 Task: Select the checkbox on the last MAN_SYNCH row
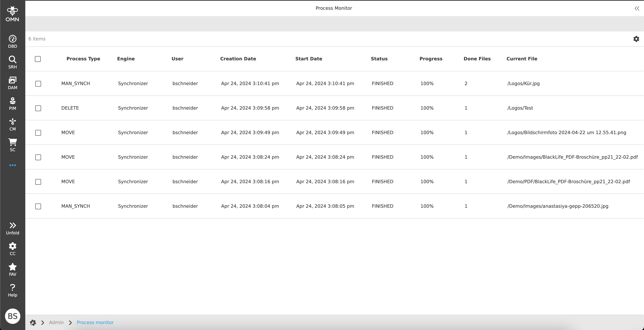(38, 206)
